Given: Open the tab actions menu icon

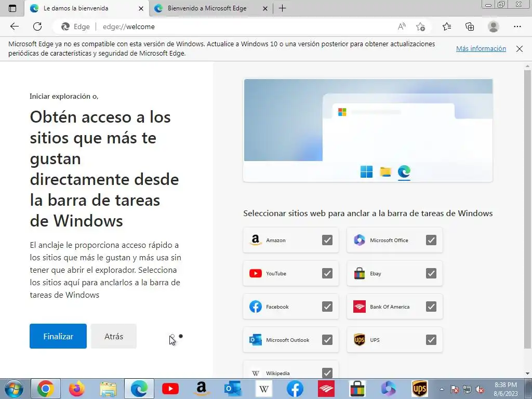Looking at the screenshot, I should coord(12,8).
